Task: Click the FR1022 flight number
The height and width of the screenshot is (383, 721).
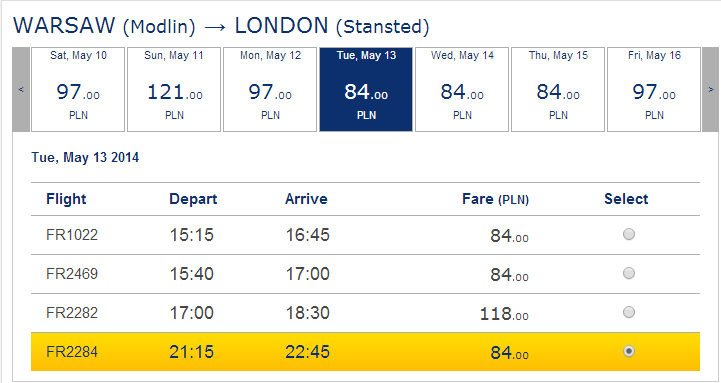Action: click(x=72, y=235)
